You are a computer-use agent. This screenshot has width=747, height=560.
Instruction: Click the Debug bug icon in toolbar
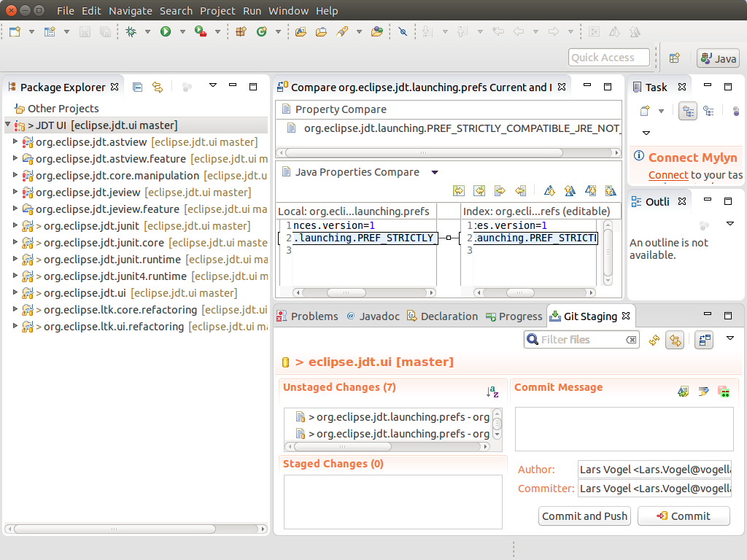pos(131,32)
